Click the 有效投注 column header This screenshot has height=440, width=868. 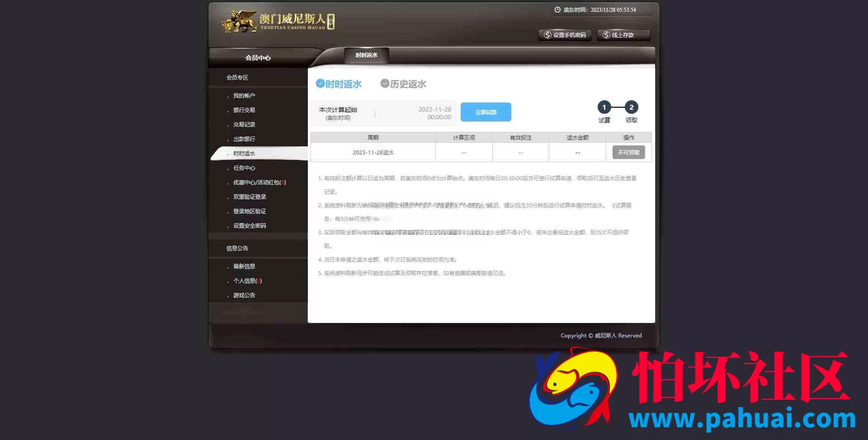[521, 138]
